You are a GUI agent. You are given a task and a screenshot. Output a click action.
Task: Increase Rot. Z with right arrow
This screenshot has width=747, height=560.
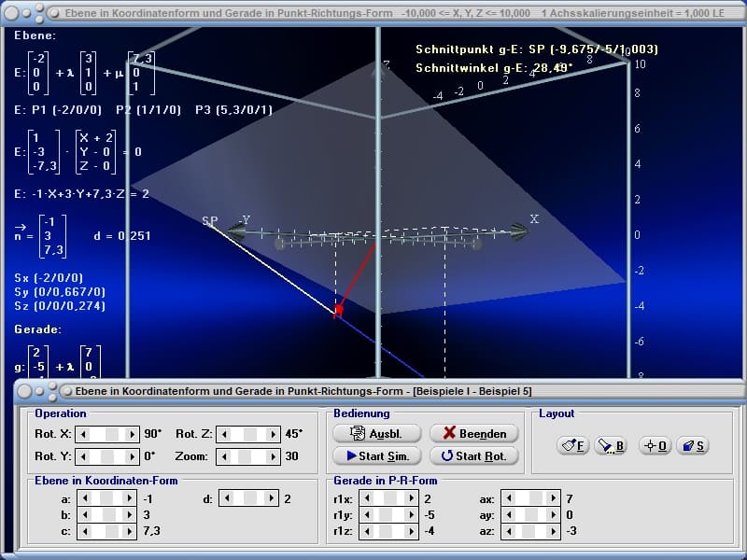pos(273,434)
